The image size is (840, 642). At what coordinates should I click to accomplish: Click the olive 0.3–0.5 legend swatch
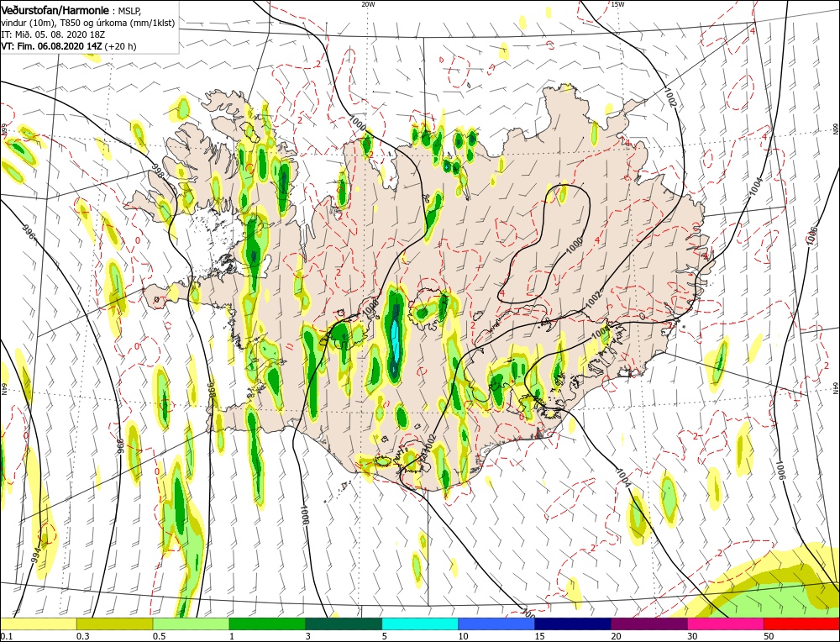[114, 624]
